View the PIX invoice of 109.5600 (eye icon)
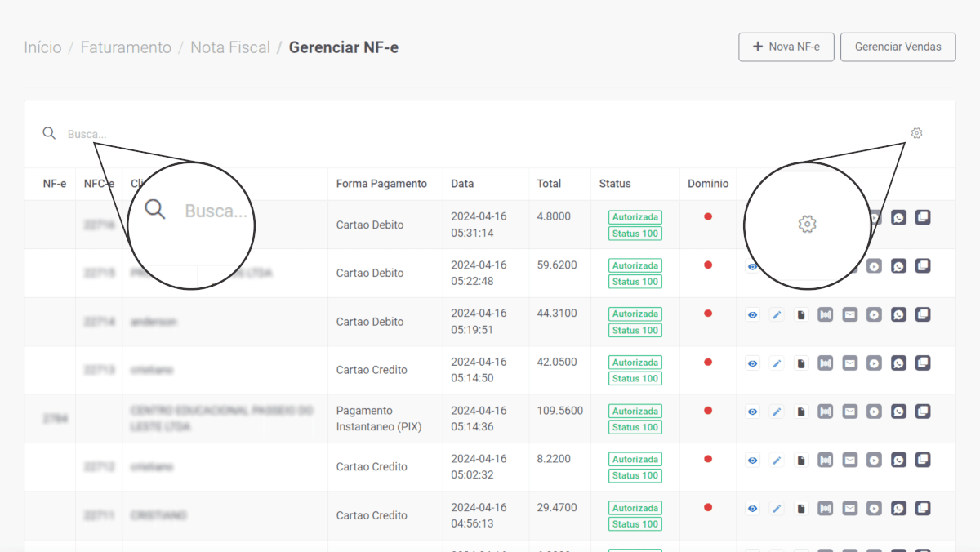The height and width of the screenshot is (552, 980). click(x=752, y=412)
